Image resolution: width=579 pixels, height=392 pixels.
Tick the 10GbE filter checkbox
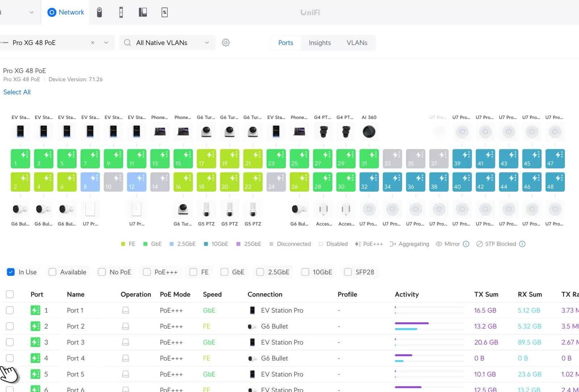[x=305, y=272]
